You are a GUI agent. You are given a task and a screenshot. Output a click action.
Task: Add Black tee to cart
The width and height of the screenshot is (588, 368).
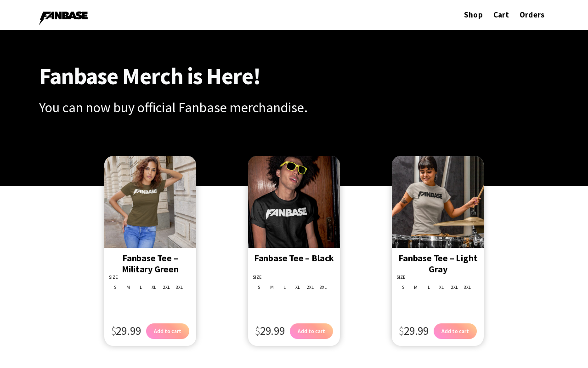[x=311, y=331]
